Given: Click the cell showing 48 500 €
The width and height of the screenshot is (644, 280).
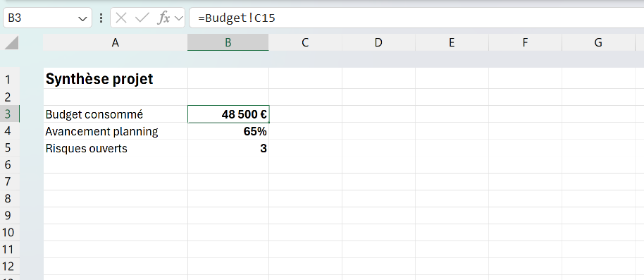Looking at the screenshot, I should point(228,114).
